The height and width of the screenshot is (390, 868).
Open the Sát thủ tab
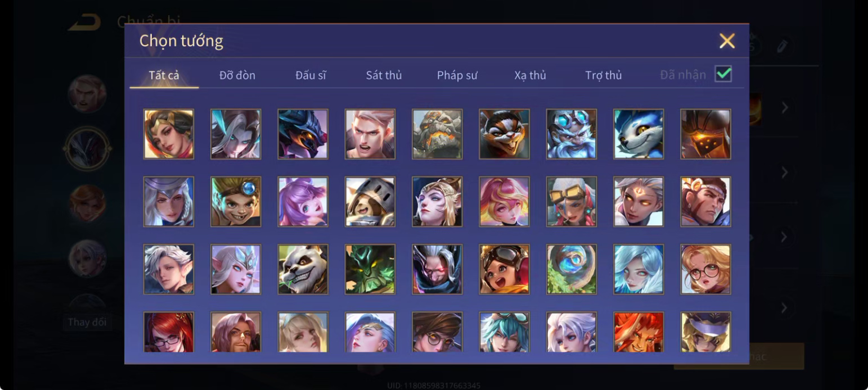click(x=384, y=75)
